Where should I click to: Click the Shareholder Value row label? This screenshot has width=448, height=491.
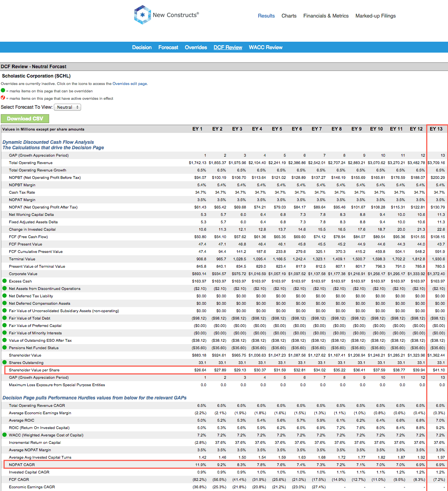point(25,355)
